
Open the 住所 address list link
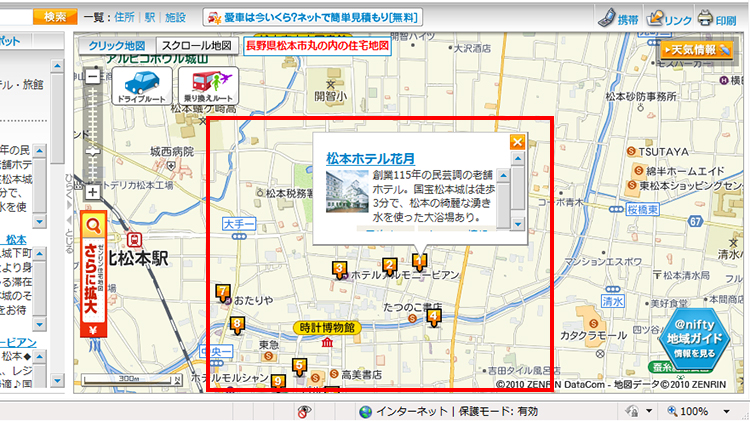point(124,18)
